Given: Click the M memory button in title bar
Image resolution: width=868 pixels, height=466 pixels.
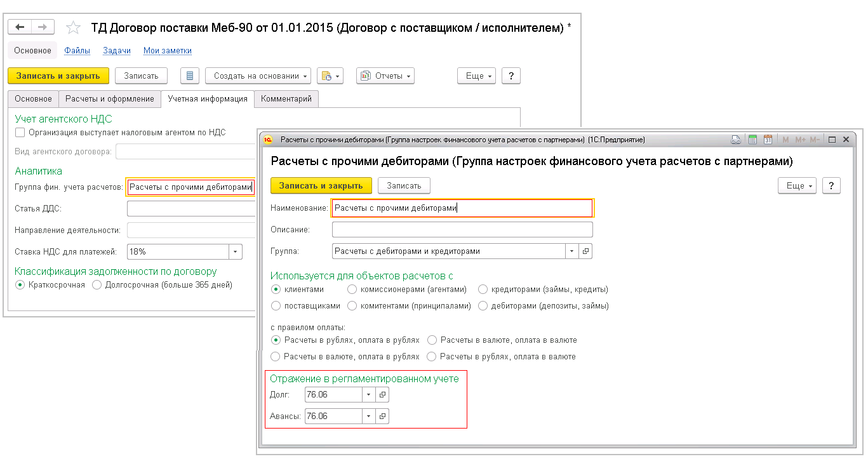Looking at the screenshot, I should [x=785, y=140].
